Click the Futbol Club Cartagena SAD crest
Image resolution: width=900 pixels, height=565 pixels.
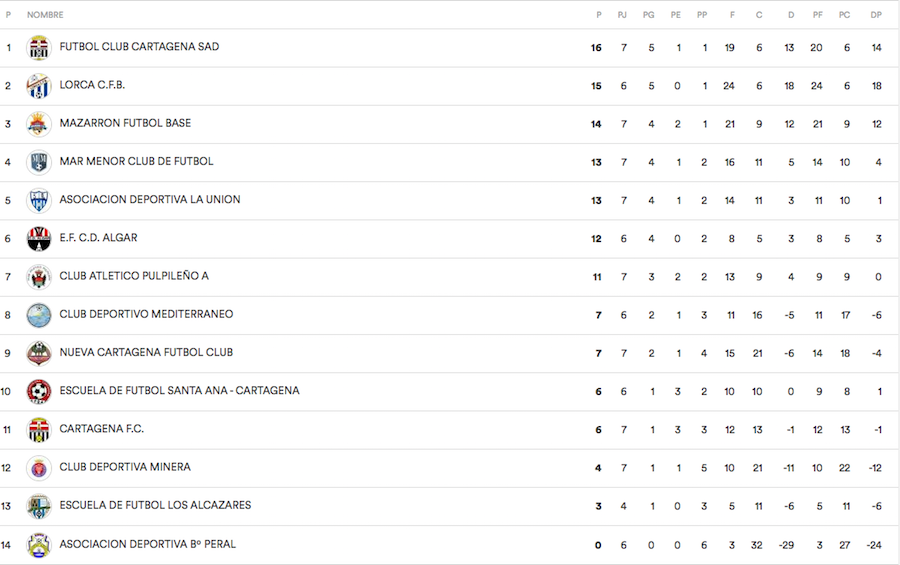pos(38,48)
